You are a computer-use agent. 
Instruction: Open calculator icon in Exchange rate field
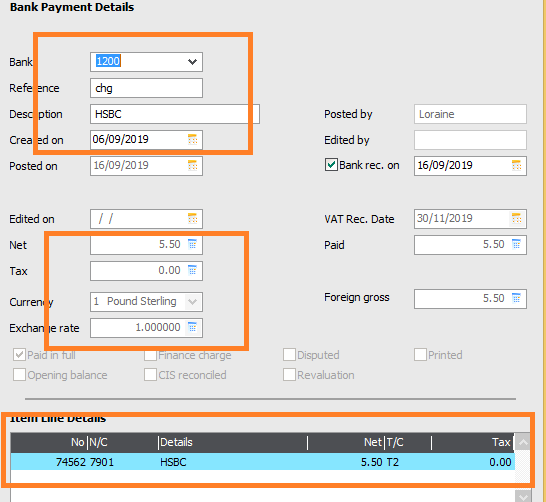click(192, 328)
